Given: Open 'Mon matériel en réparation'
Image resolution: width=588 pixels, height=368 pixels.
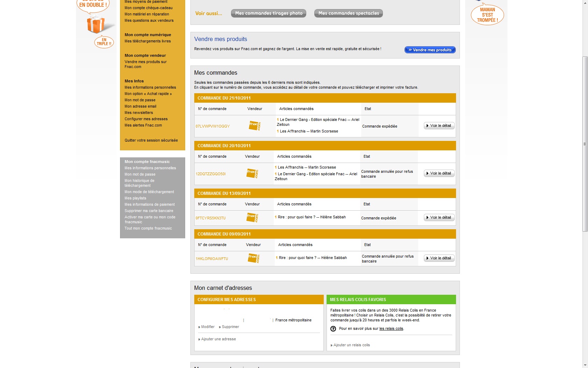Looking at the screenshot, I should (x=147, y=14).
